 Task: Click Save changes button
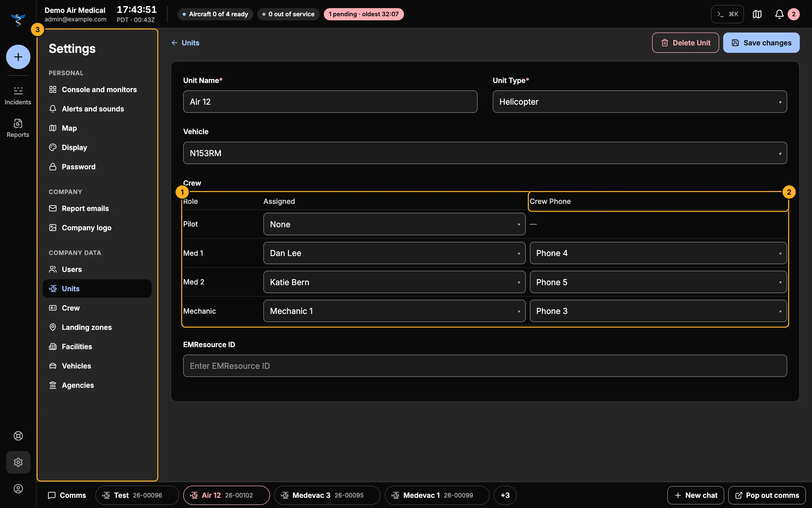coord(761,43)
